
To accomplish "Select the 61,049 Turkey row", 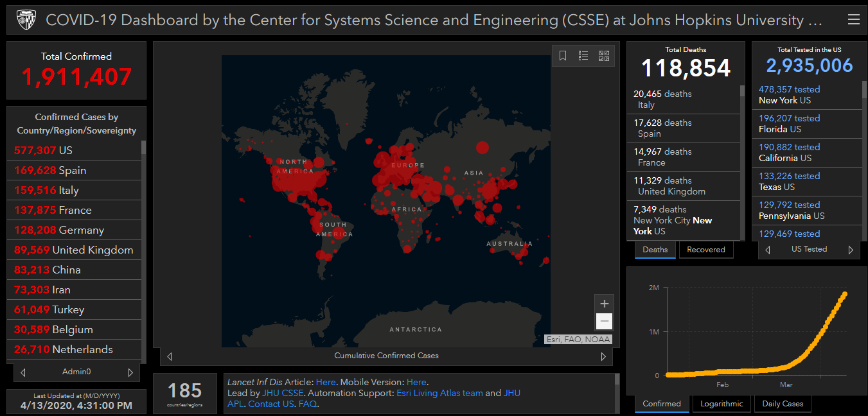I will tap(74, 309).
